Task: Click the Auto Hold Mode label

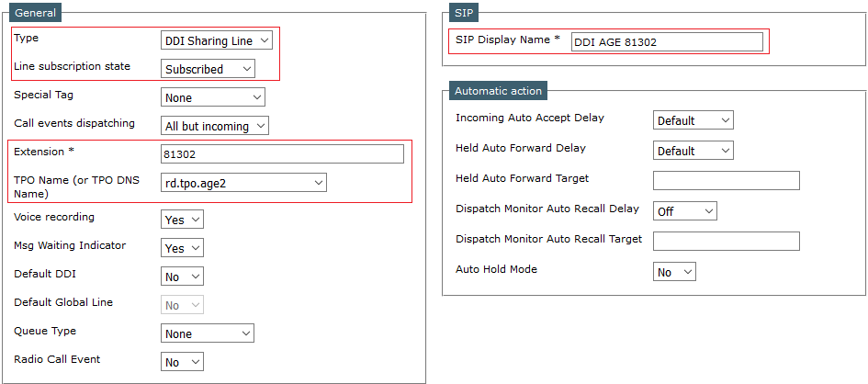Action: pos(496,269)
